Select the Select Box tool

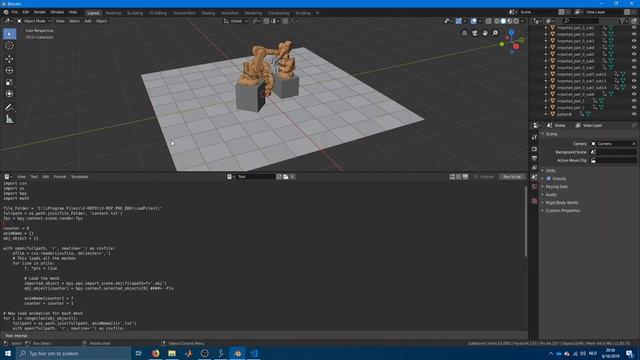(9, 34)
